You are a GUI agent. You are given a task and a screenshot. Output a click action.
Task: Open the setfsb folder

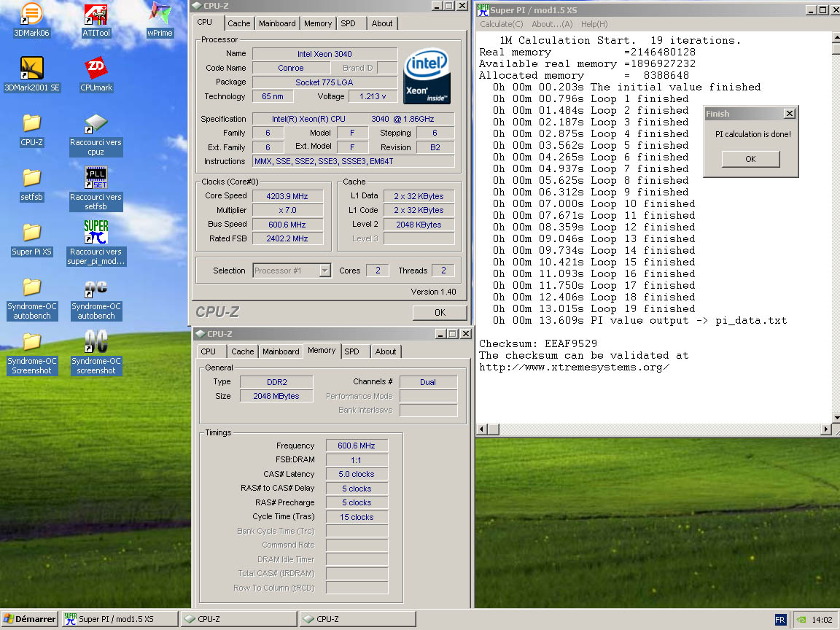tap(31, 184)
